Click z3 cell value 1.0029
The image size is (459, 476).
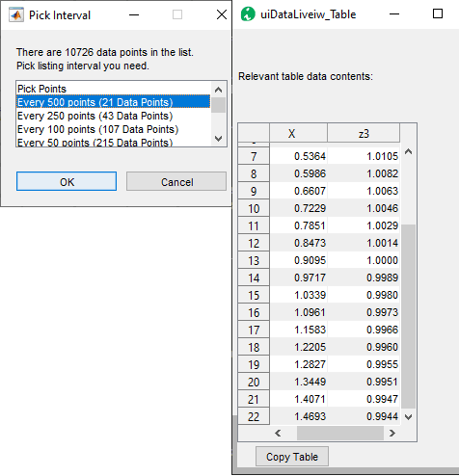(364, 225)
